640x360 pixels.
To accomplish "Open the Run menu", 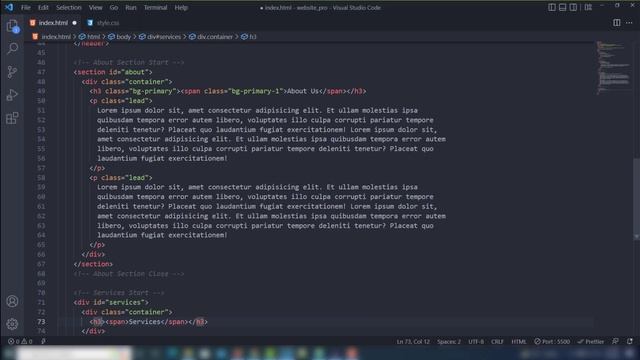I will click(131, 7).
